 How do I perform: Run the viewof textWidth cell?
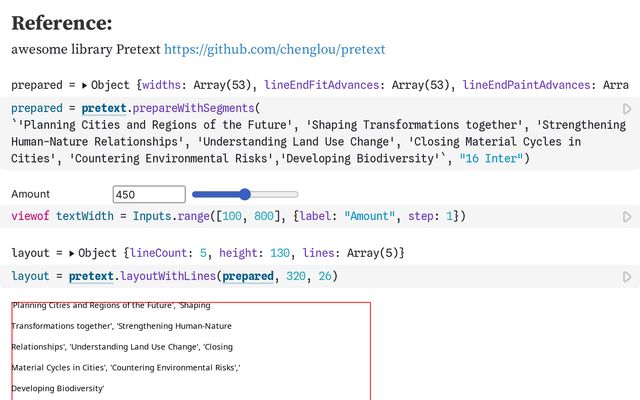coord(627,216)
